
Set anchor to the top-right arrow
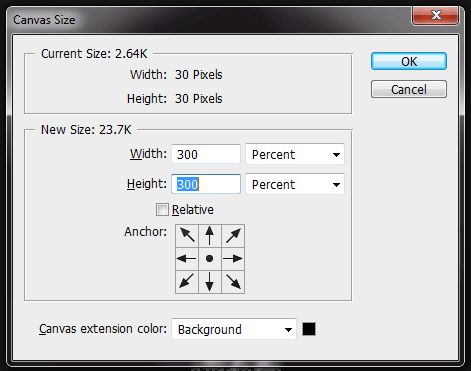point(233,236)
